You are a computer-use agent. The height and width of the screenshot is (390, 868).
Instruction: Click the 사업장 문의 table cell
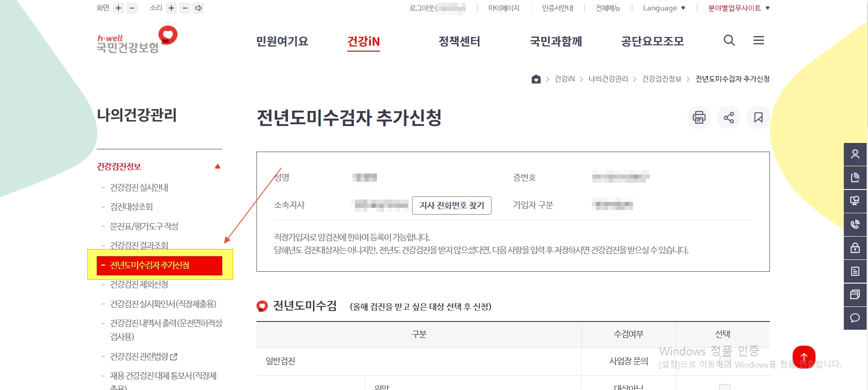[628, 361]
